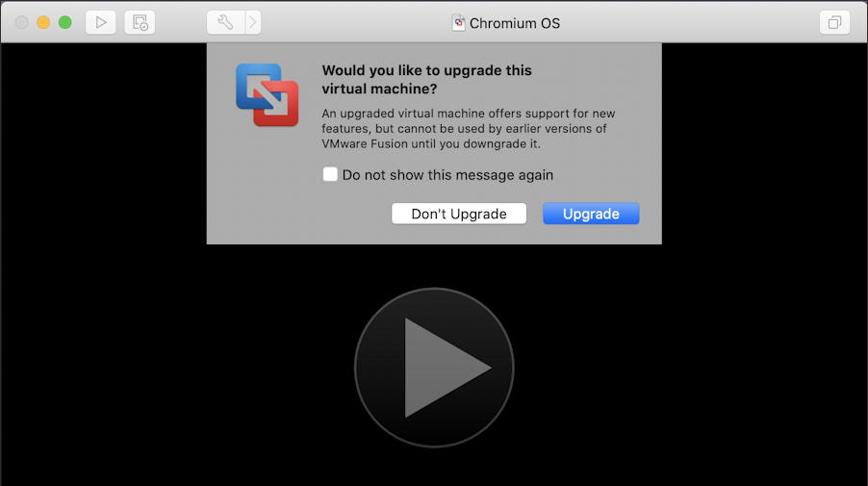Screen dimensions: 868x486
Task: Start the VM with large center play button
Action: 434,368
